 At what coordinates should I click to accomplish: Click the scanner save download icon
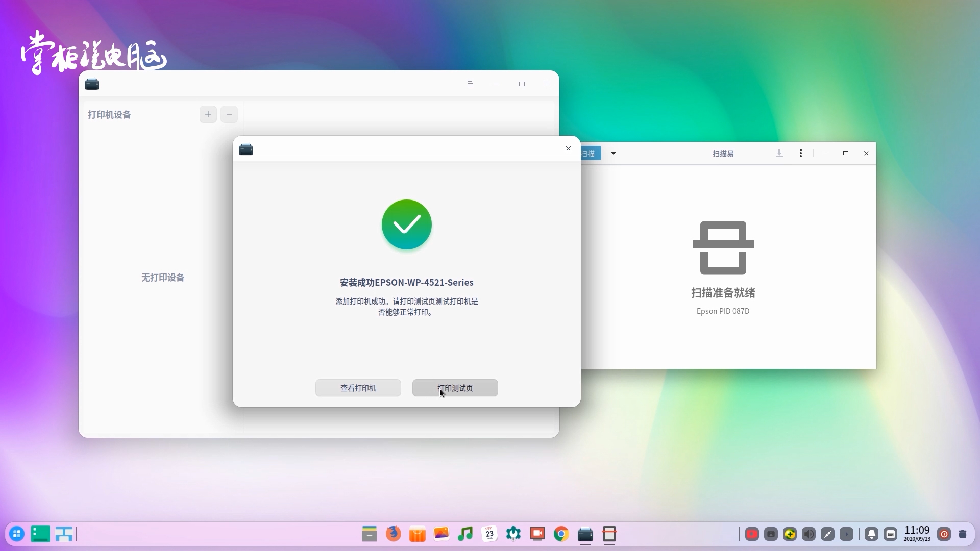click(x=779, y=153)
